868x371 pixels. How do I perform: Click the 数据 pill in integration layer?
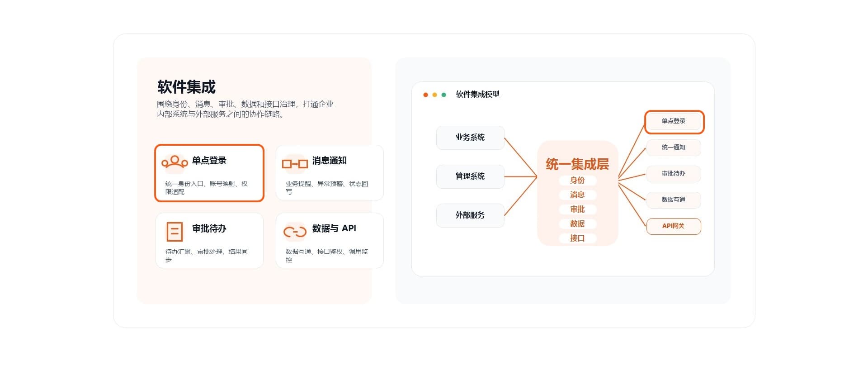(577, 224)
